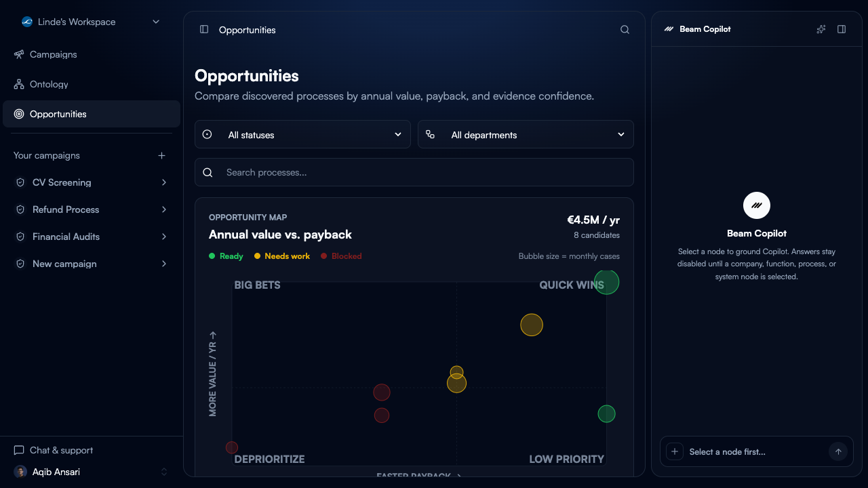Click the search magnifier in top header

(625, 30)
